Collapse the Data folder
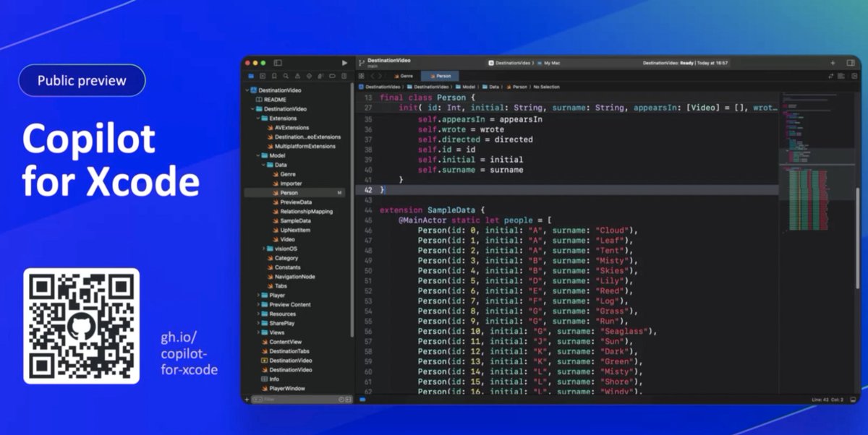This screenshot has width=868, height=435. [x=263, y=165]
